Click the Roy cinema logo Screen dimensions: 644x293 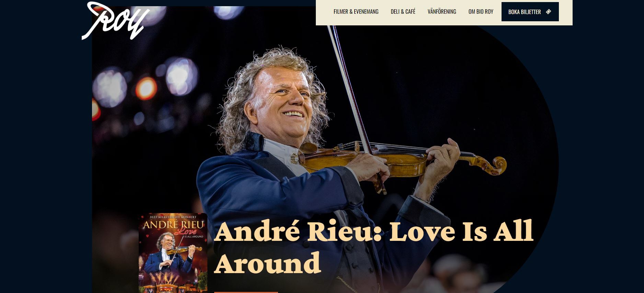tap(115, 21)
